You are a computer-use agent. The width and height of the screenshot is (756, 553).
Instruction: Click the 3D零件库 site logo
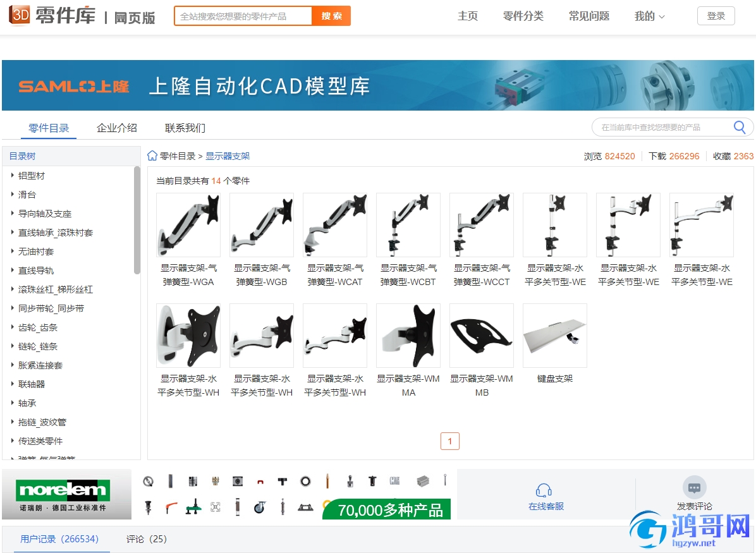(x=82, y=16)
